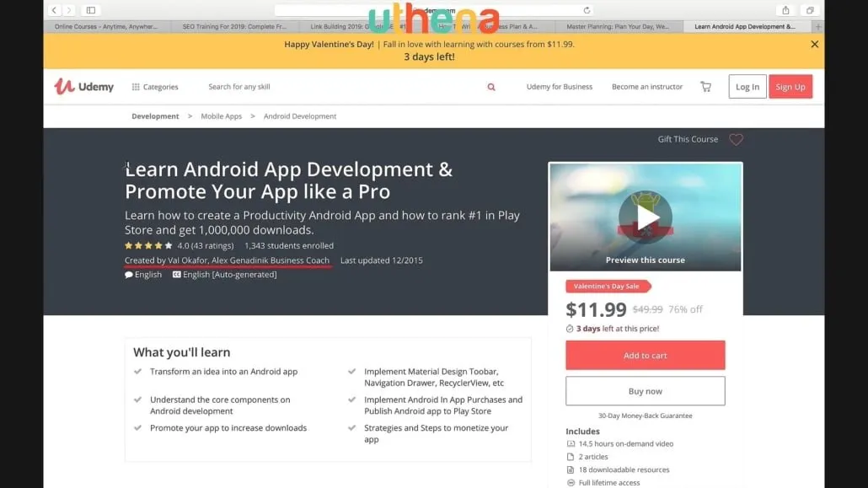This screenshot has height=488, width=868.
Task: Click the Preview this course label
Action: click(645, 260)
